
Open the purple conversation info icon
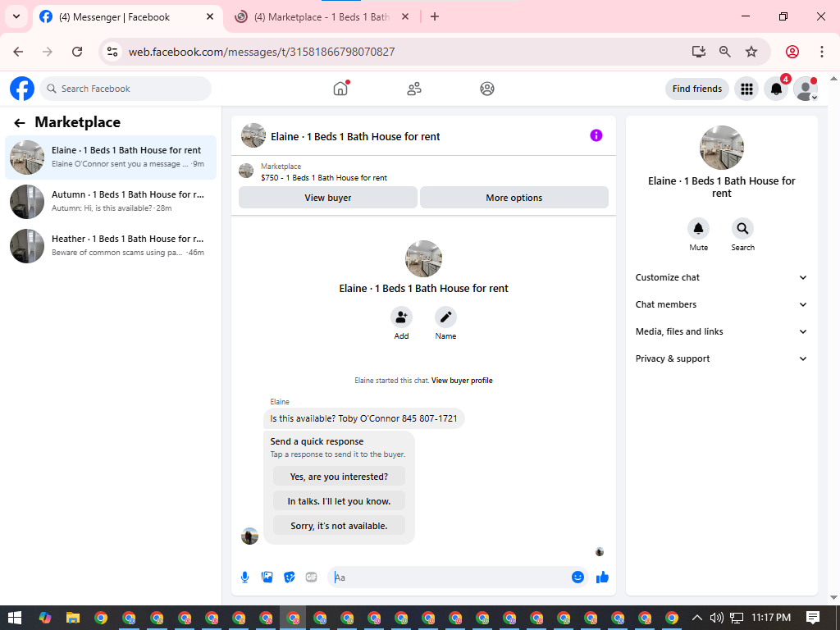(x=596, y=135)
